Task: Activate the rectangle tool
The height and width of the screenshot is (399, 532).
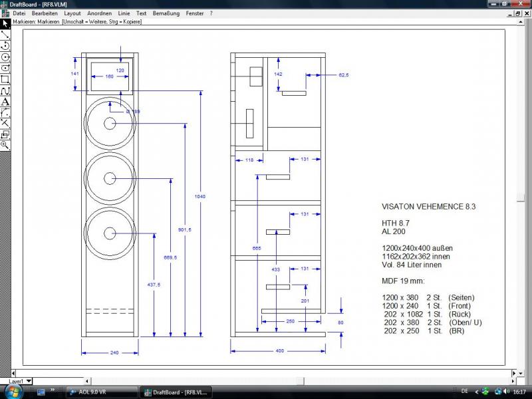Action: pyautogui.click(x=5, y=79)
